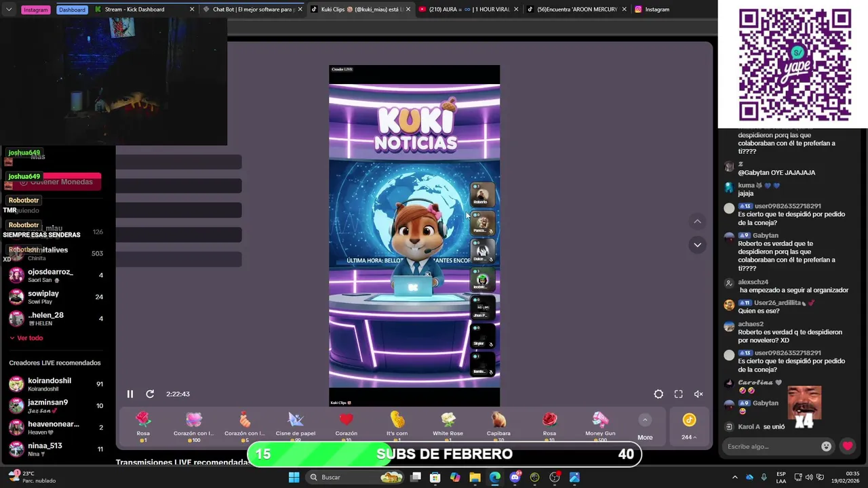Viewport: 868px width, 488px height.
Task: Click the taskbar Buscar search box
Action: pyautogui.click(x=355, y=477)
